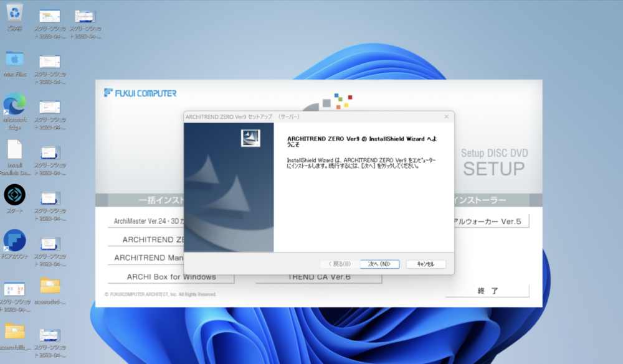Choose the ウォーカー Ver.5 installer entry
Screen dimensions: 623x364
492,221
